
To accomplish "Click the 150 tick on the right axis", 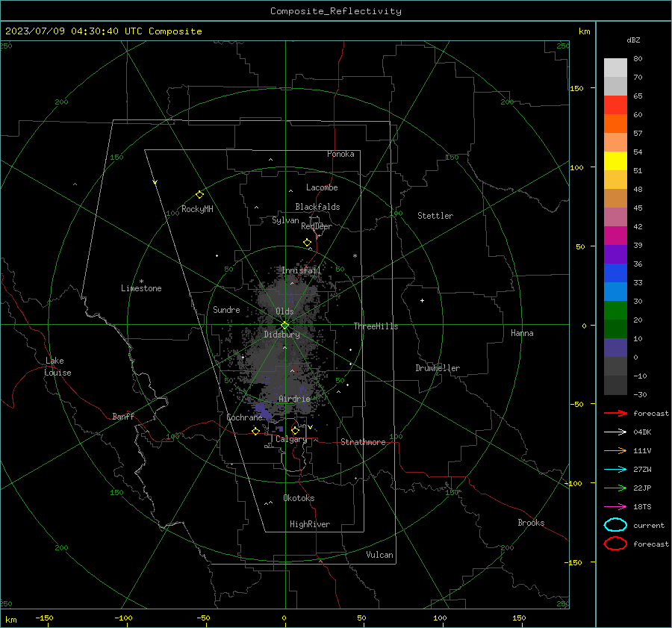I will [x=576, y=88].
